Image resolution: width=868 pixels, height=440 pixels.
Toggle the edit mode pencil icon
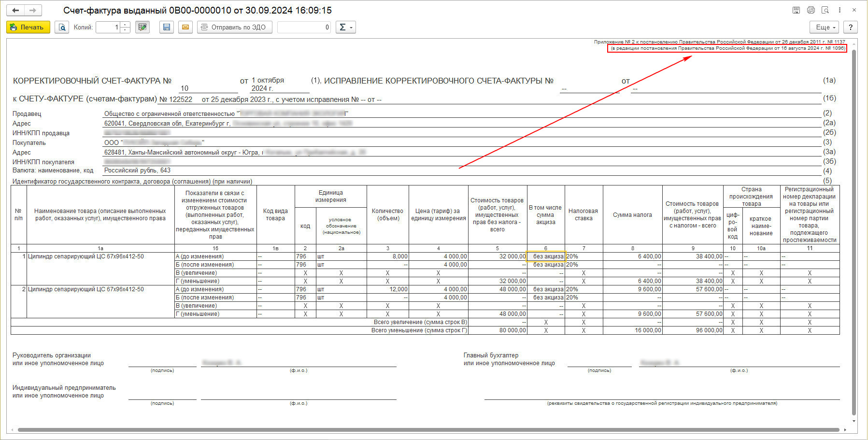142,27
